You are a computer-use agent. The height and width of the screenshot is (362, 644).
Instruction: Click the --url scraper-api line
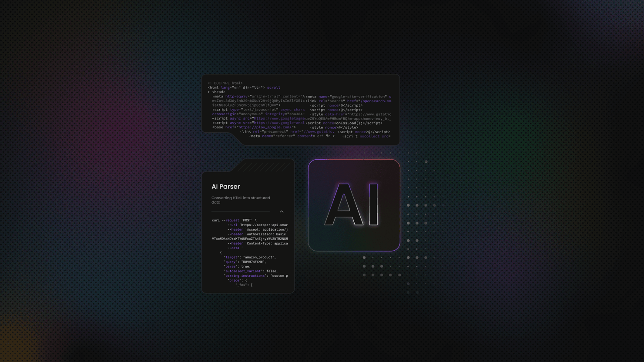pyautogui.click(x=257, y=225)
